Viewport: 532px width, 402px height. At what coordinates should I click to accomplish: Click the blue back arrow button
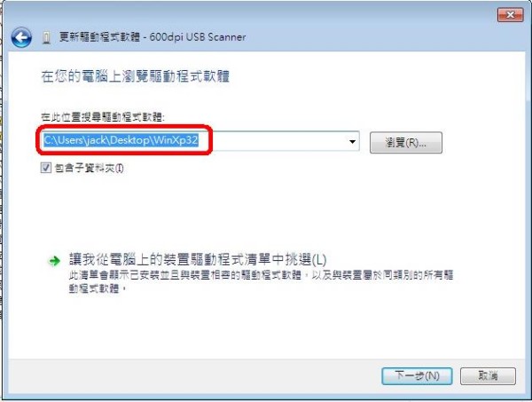tap(21, 37)
